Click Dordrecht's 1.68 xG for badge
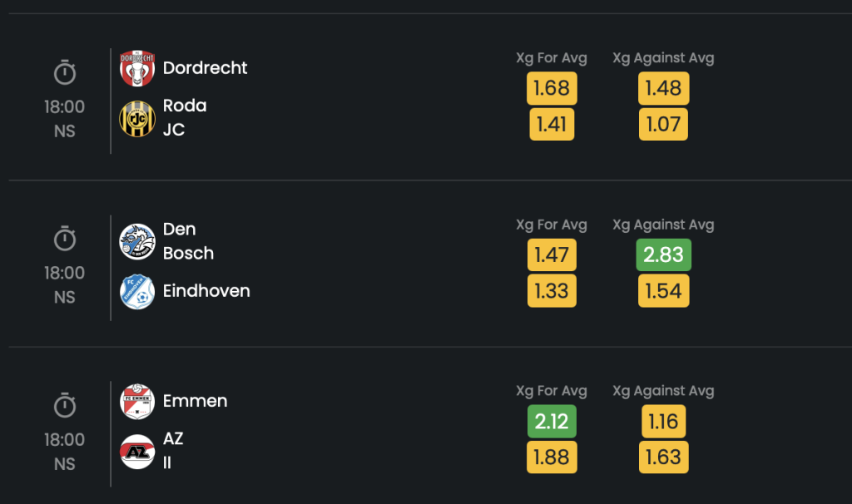Image resolution: width=852 pixels, height=504 pixels. [x=552, y=88]
